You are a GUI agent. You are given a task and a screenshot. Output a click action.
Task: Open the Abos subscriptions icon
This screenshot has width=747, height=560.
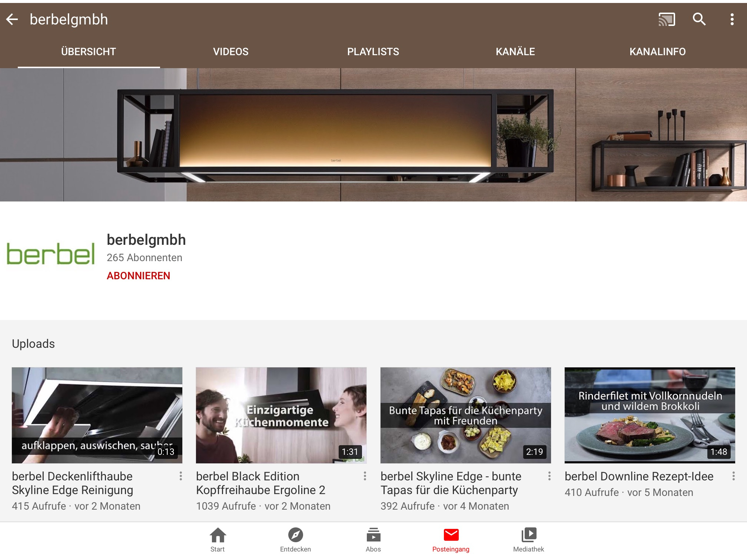(373, 539)
